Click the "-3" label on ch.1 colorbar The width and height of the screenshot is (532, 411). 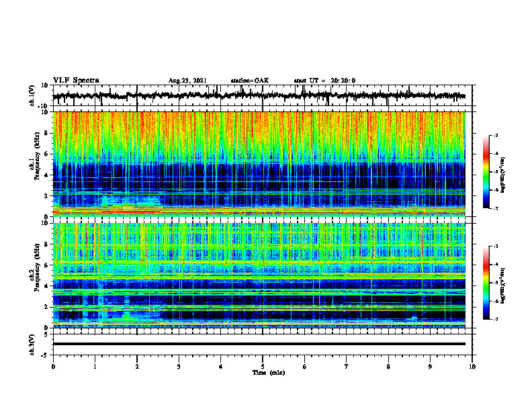pos(495,135)
